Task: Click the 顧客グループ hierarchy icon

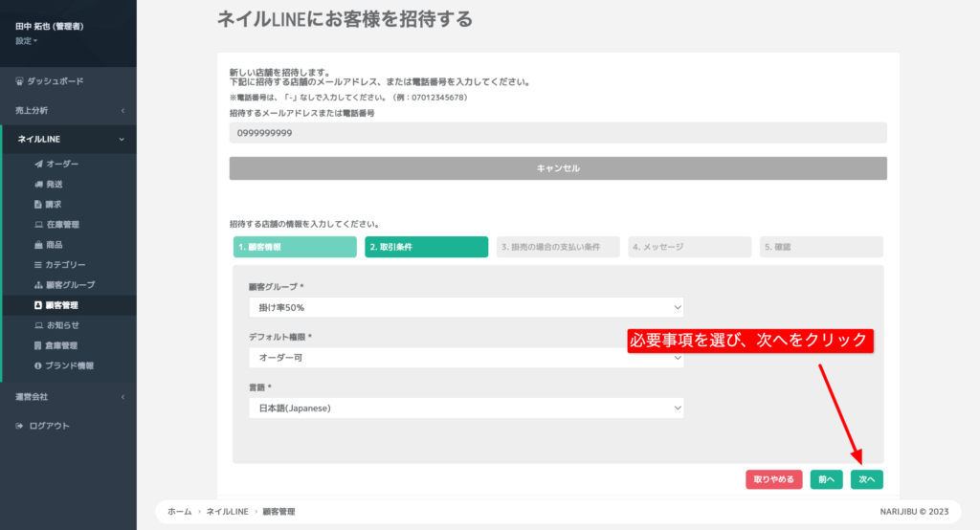Action: tap(38, 285)
